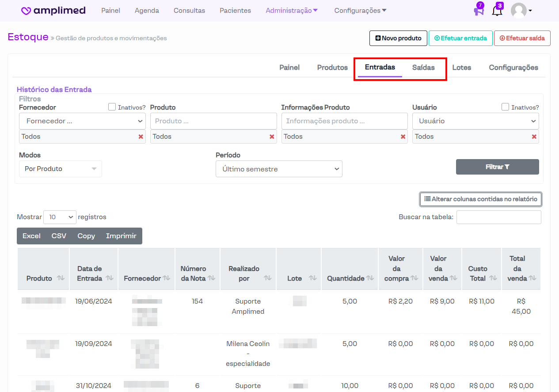Focus the 'Buscar na tabela' search field

coord(498,217)
